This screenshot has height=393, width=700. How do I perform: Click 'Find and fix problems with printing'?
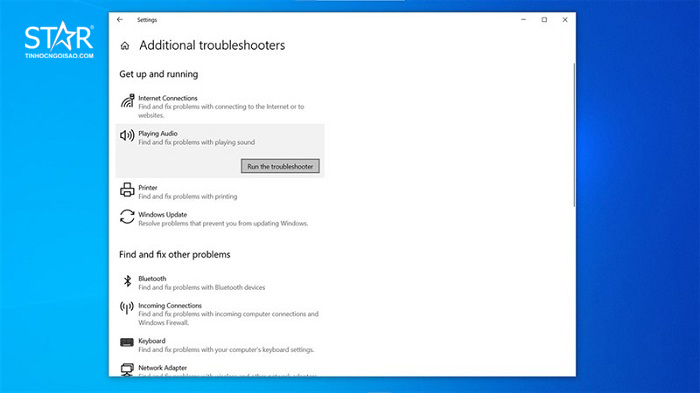[x=188, y=196]
